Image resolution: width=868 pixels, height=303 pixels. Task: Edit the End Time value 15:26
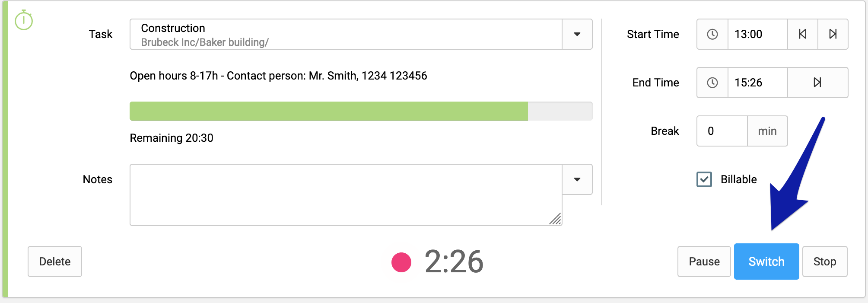(x=758, y=83)
